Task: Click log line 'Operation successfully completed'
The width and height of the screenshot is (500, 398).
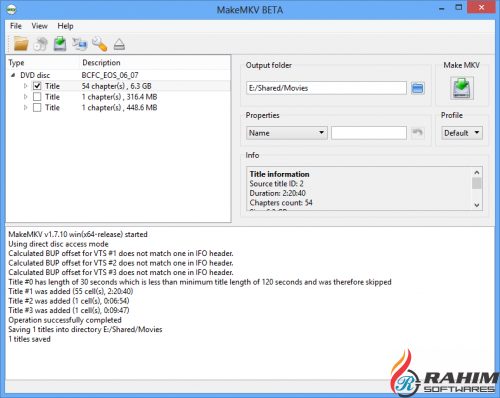Action: pyautogui.click(x=65, y=320)
